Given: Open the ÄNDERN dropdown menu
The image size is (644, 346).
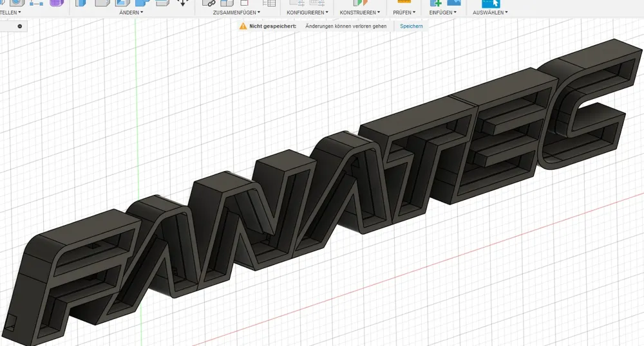Looking at the screenshot, I should (x=131, y=12).
